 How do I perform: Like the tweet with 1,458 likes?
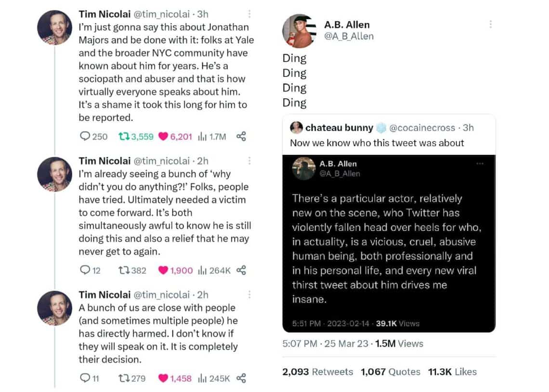(x=163, y=379)
